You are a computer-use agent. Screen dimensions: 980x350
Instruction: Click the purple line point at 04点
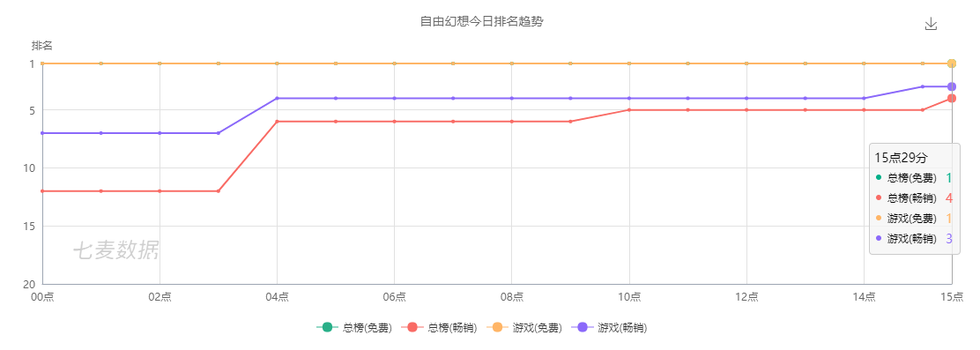277,98
